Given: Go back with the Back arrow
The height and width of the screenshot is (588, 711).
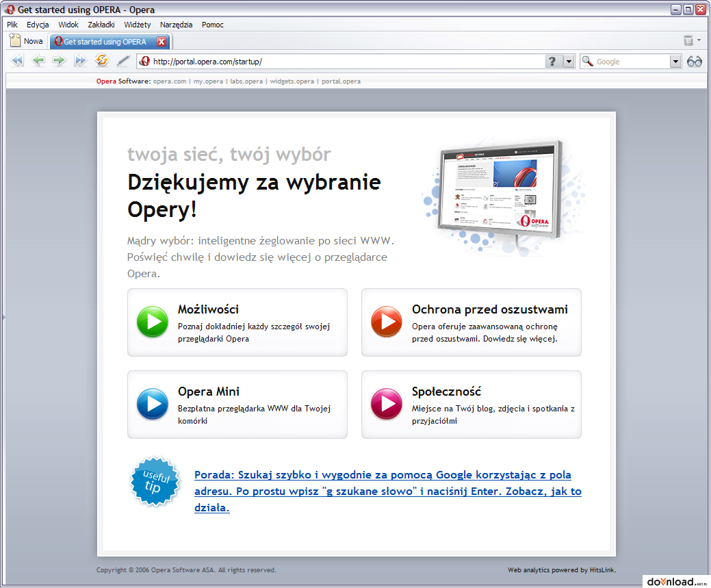Looking at the screenshot, I should pos(38,60).
